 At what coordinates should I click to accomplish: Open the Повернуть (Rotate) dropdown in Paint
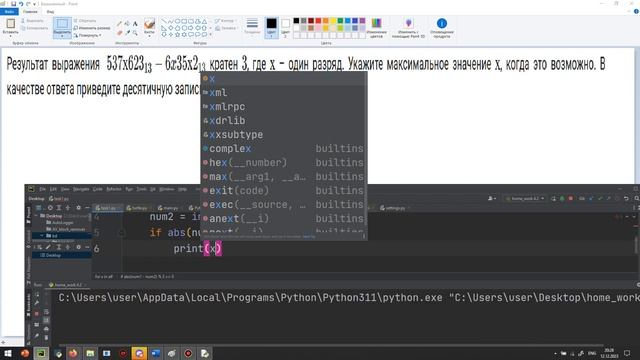88,35
